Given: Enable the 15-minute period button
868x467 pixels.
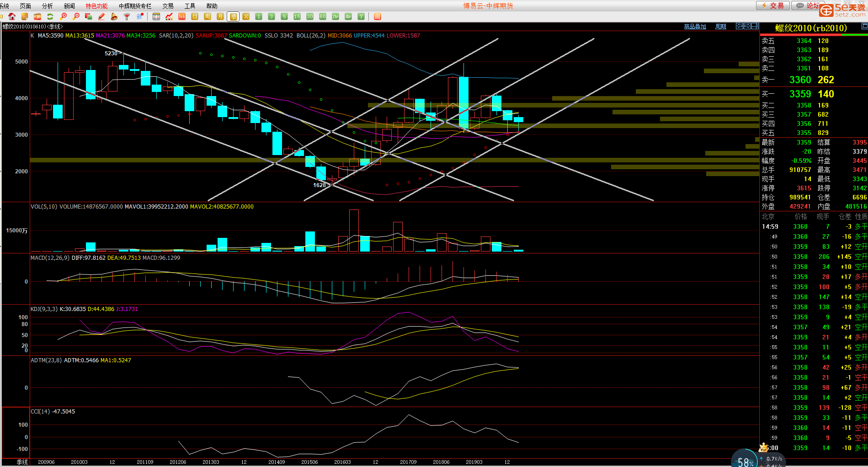Looking at the screenshot, I should [297, 16].
